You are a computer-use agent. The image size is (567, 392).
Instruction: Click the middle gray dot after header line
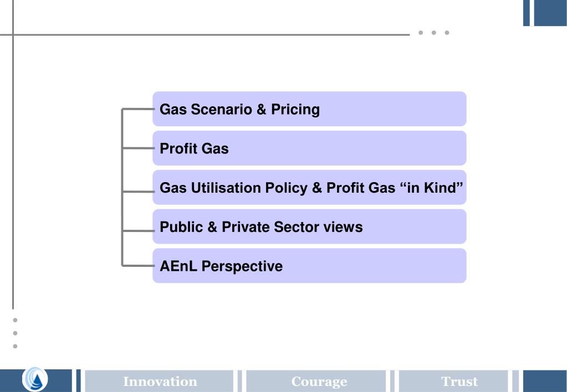pos(433,33)
